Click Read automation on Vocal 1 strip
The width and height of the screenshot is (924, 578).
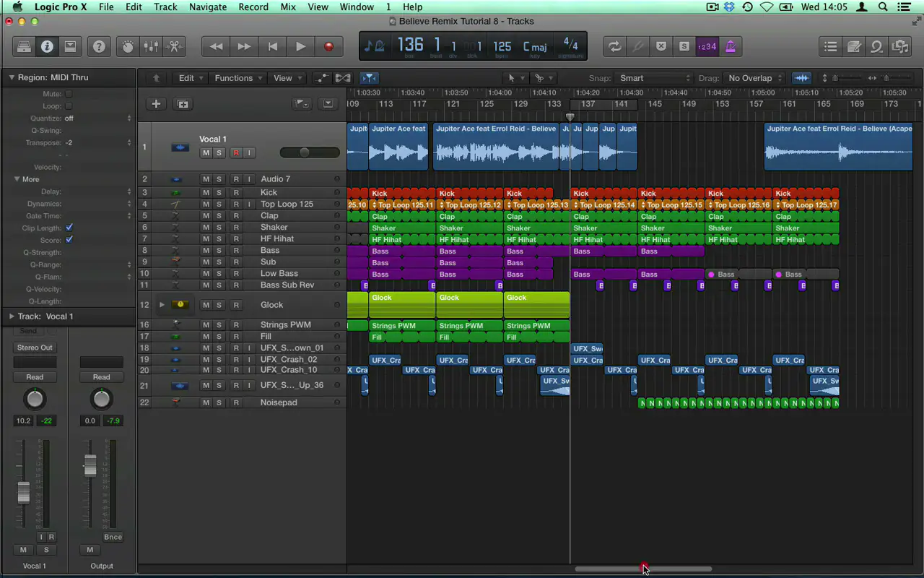[x=35, y=377]
